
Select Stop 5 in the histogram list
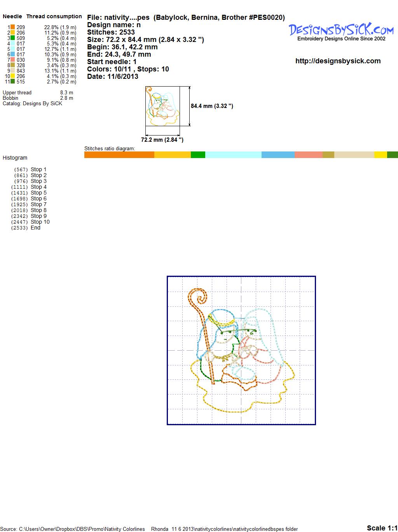[x=38, y=193]
